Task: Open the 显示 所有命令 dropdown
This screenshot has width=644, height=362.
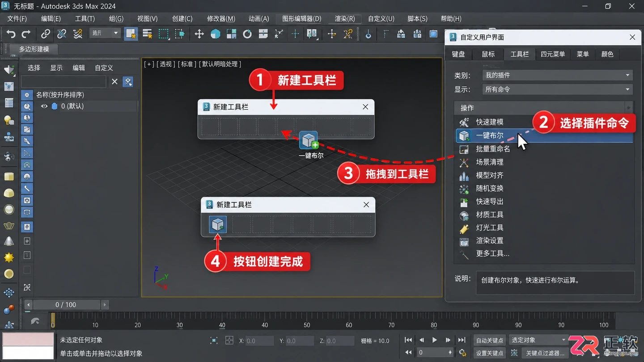Action: 557,89
